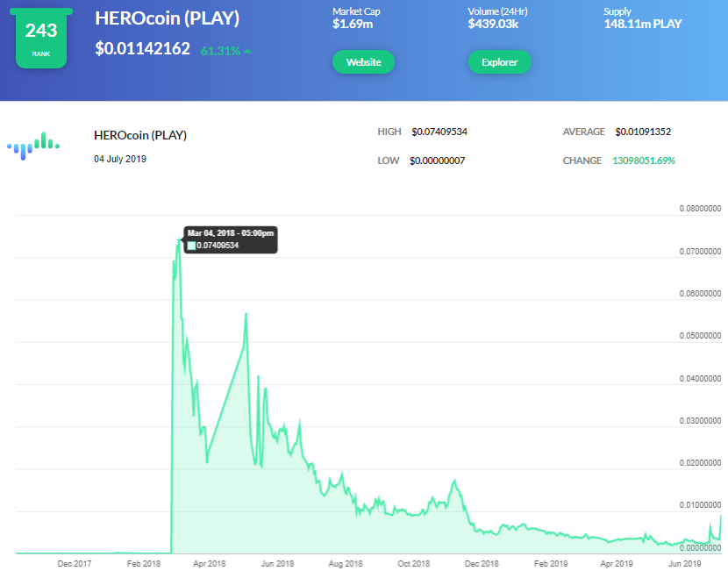Click the Market Cap value $1.69m
Viewport: 728px width, 578px height.
pos(353,25)
